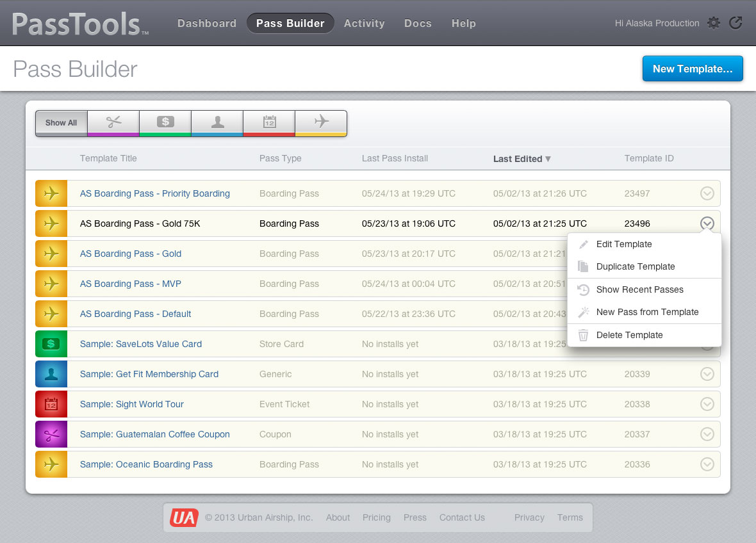Filter by boarding pass airplane icon
This screenshot has width=756, height=543.
point(321,123)
